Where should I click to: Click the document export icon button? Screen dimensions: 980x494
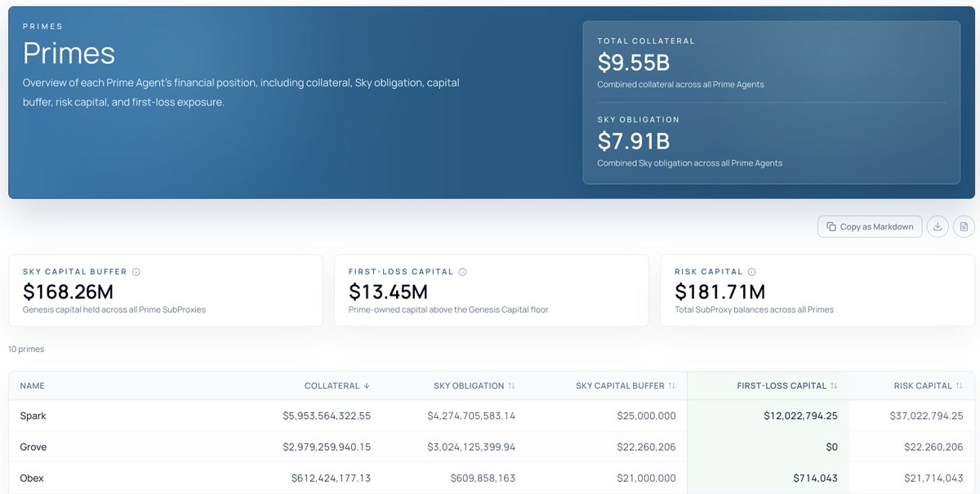[x=964, y=226]
